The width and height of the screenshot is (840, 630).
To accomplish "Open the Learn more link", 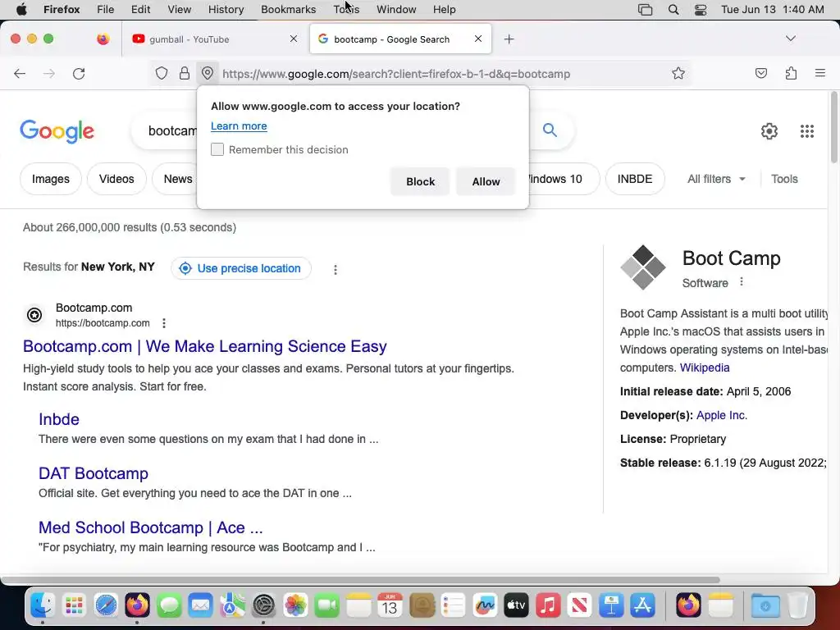I will pos(239,126).
